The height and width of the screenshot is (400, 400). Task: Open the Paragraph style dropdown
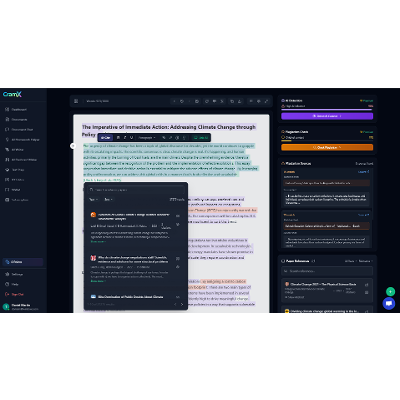(147, 137)
